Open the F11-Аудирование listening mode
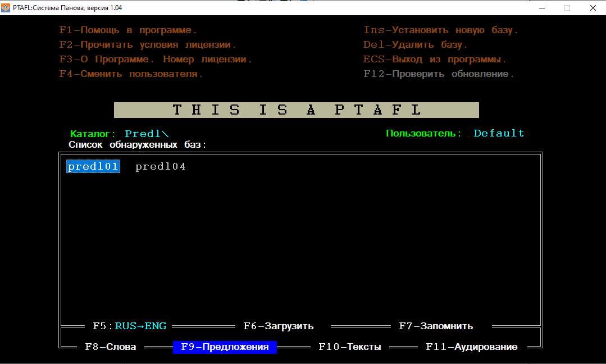The width and height of the screenshot is (606, 364). pyautogui.click(x=472, y=347)
